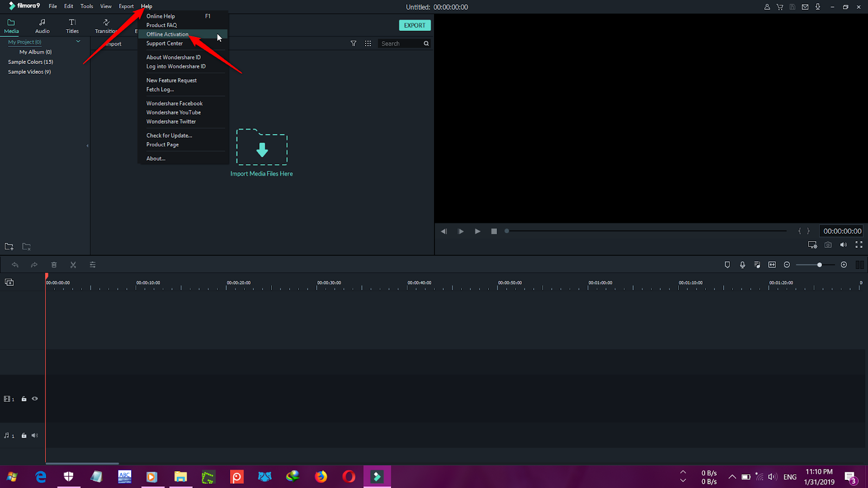Open the View menu

pyautogui.click(x=106, y=7)
